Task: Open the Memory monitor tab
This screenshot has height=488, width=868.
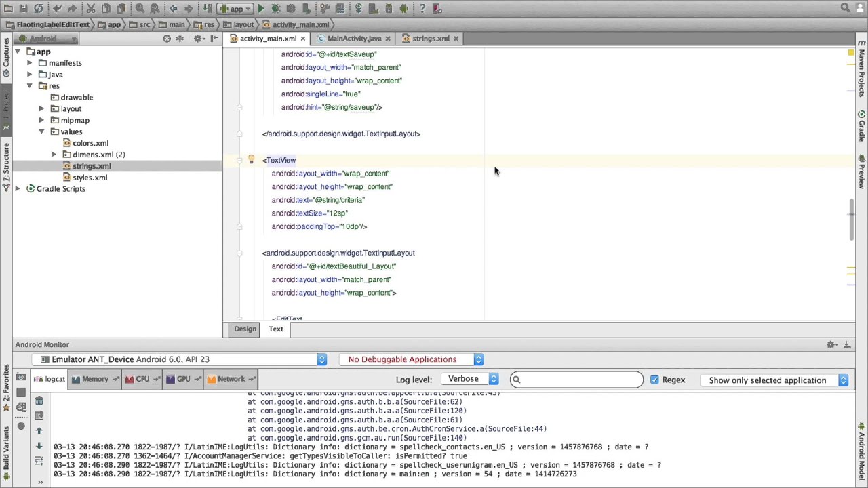Action: point(95,379)
